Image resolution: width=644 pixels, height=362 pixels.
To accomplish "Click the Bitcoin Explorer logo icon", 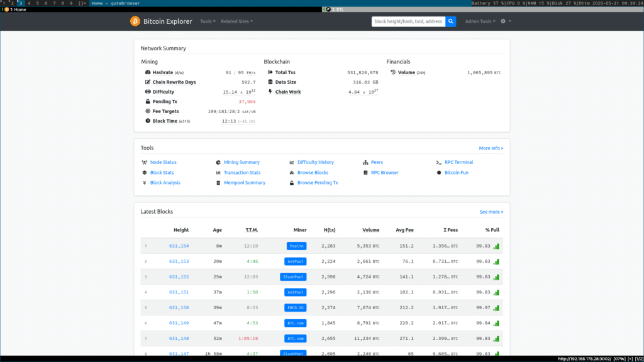I will click(135, 21).
